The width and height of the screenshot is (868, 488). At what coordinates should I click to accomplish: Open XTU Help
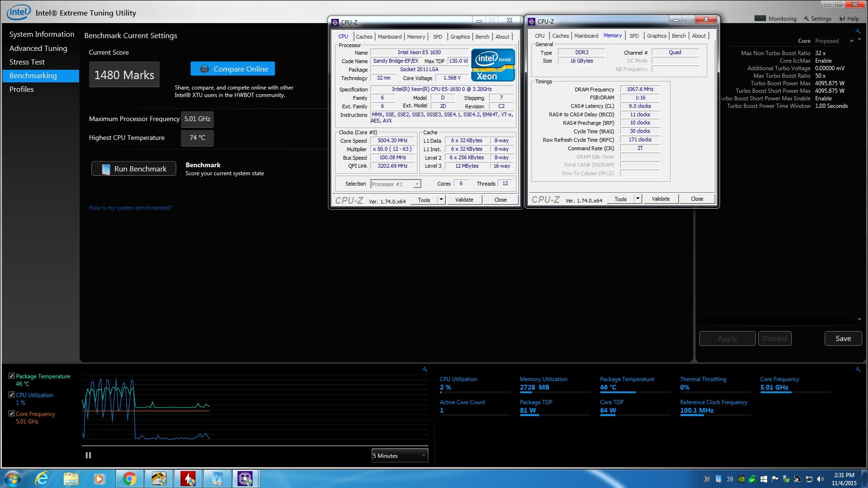pos(849,19)
